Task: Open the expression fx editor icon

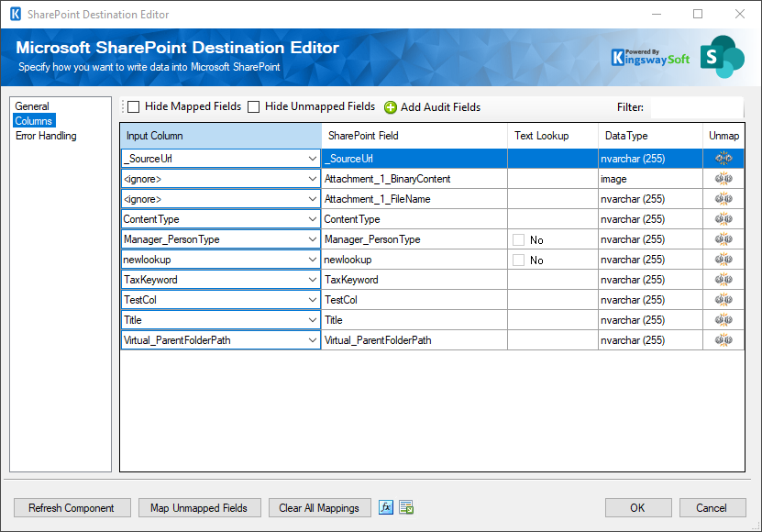Action: click(x=386, y=507)
